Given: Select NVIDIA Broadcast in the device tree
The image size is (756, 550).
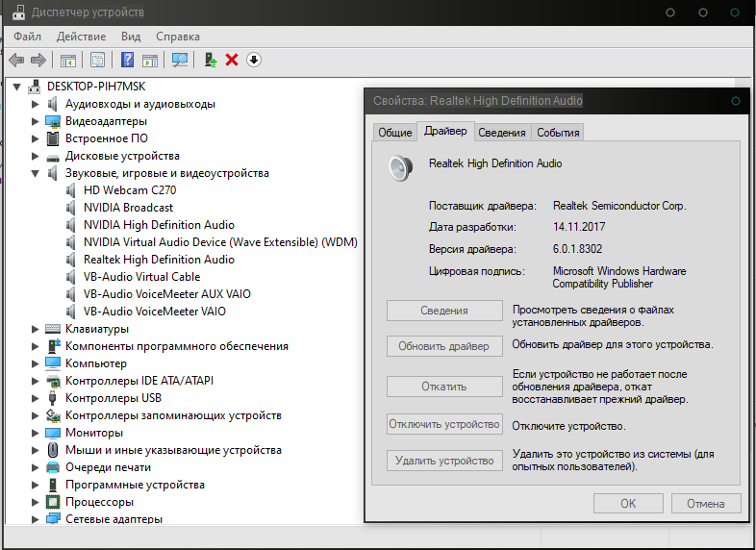Looking at the screenshot, I should pos(128,208).
